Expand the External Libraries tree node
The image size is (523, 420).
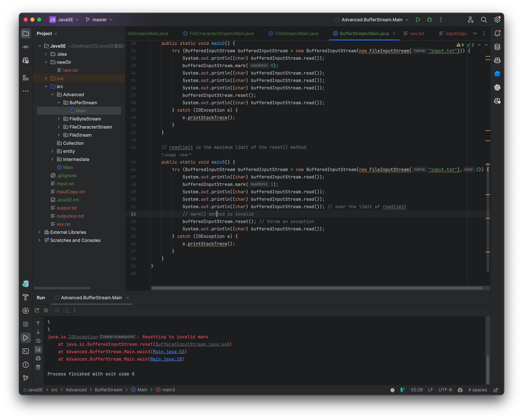(x=42, y=232)
